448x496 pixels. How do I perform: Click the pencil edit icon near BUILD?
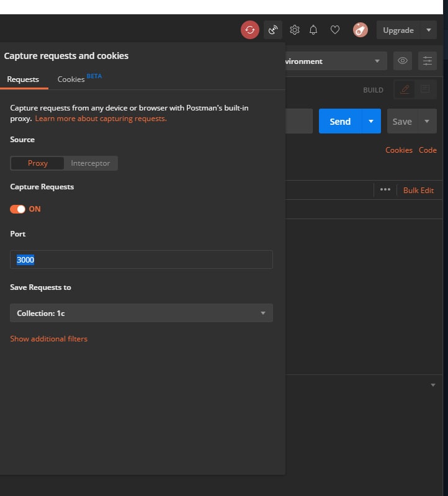click(405, 89)
